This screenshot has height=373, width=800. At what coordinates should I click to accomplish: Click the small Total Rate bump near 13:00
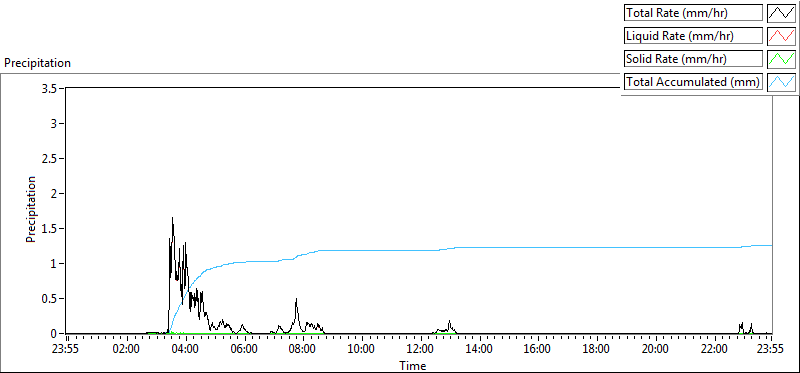(x=449, y=321)
